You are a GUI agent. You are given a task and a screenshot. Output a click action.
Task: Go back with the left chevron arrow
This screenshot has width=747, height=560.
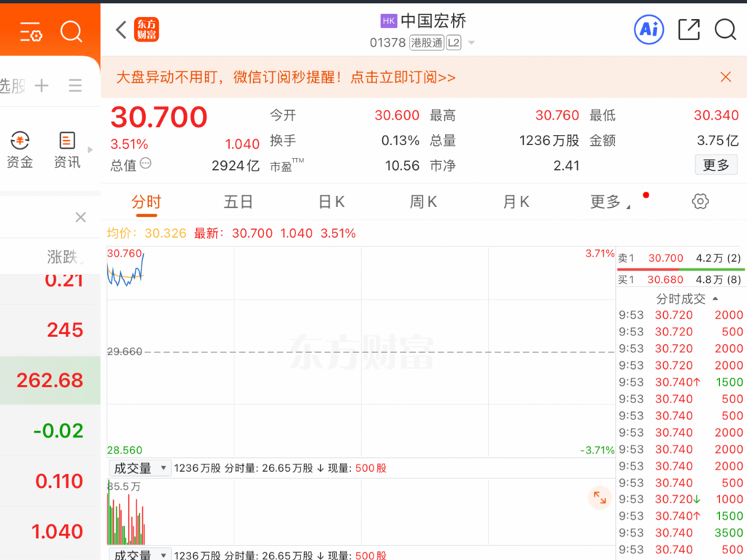[121, 30]
